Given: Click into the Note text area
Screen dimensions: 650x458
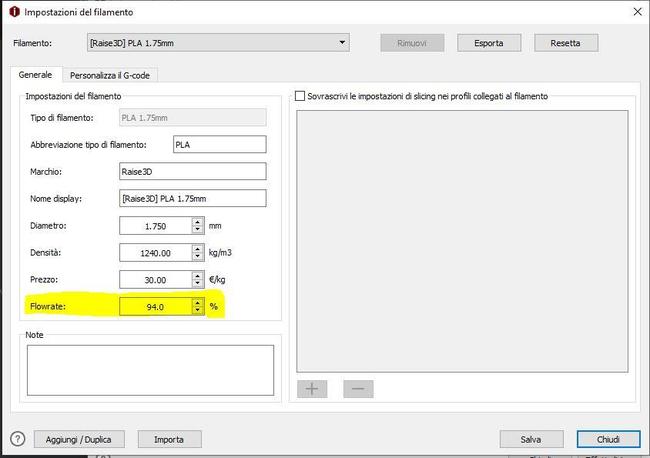Looking at the screenshot, I should pos(150,370).
